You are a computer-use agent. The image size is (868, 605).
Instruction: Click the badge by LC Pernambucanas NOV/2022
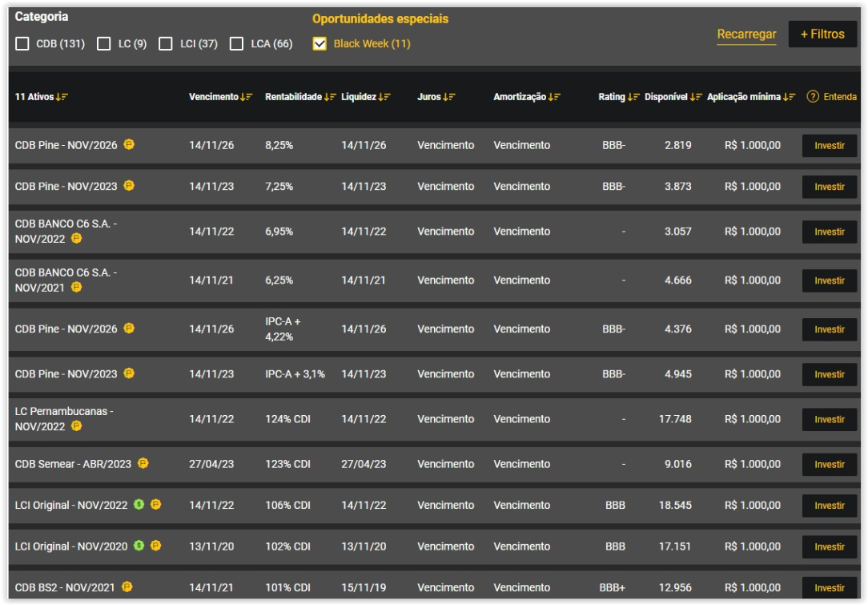tap(76, 426)
